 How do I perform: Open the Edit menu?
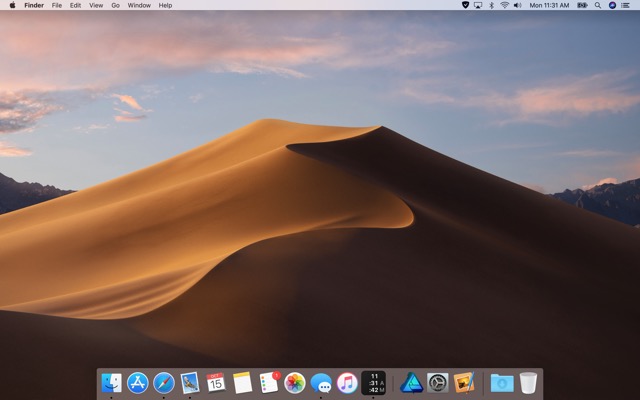point(75,5)
